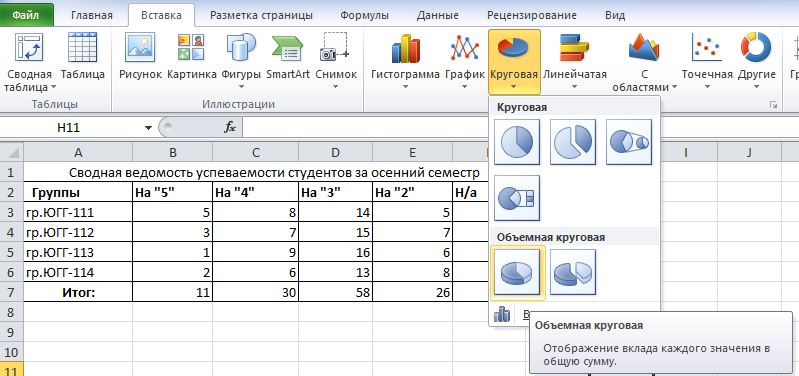Select row 7 header
Screen dimensions: 799x376
12,293
